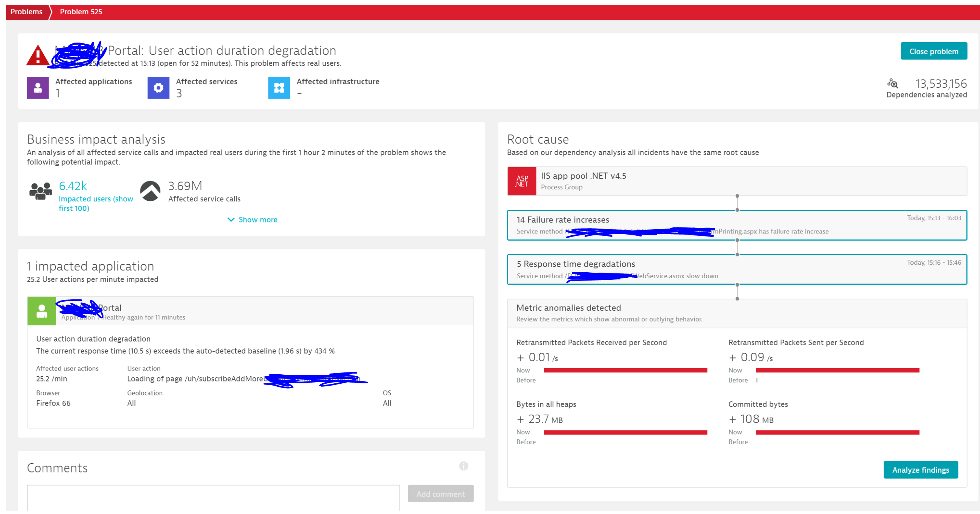Click the Affected infrastructure puzzle icon
Image resolution: width=980 pixels, height=514 pixels.
tap(279, 88)
